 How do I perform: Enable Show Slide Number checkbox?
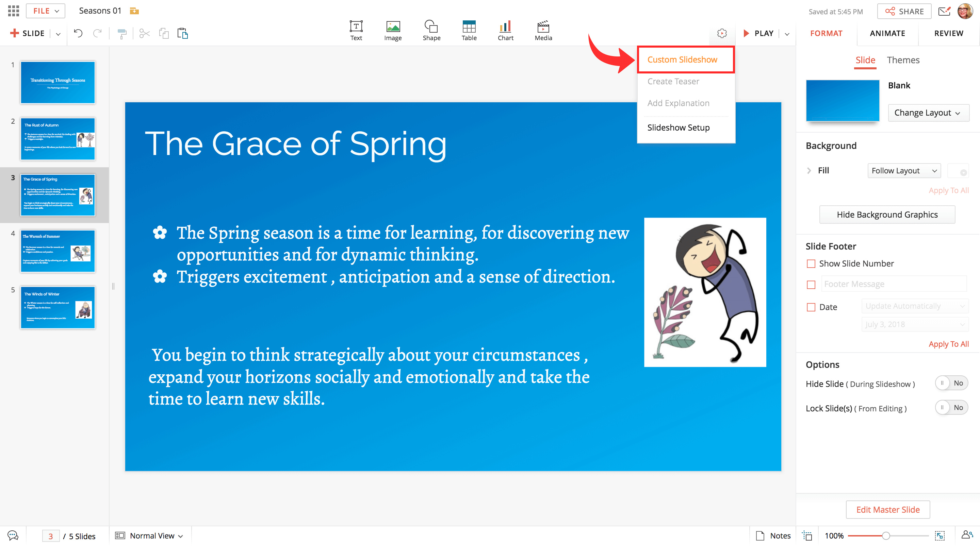pos(811,263)
